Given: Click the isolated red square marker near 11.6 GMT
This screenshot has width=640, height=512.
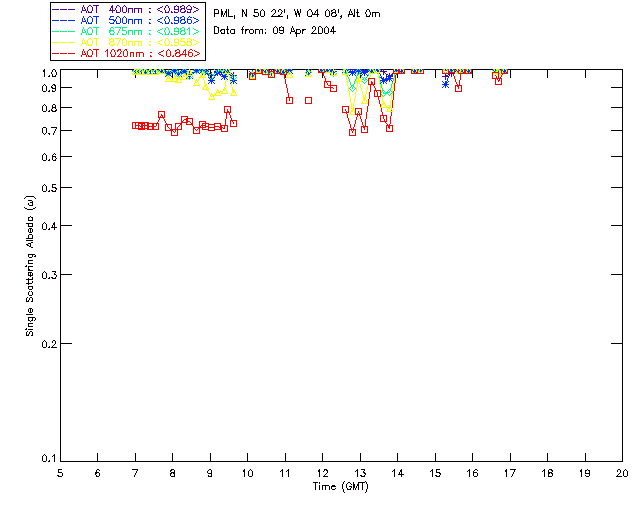Looking at the screenshot, I should click(x=309, y=100).
